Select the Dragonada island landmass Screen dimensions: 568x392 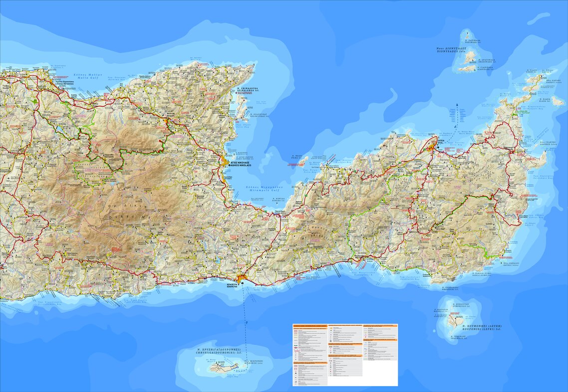pos(470,57)
